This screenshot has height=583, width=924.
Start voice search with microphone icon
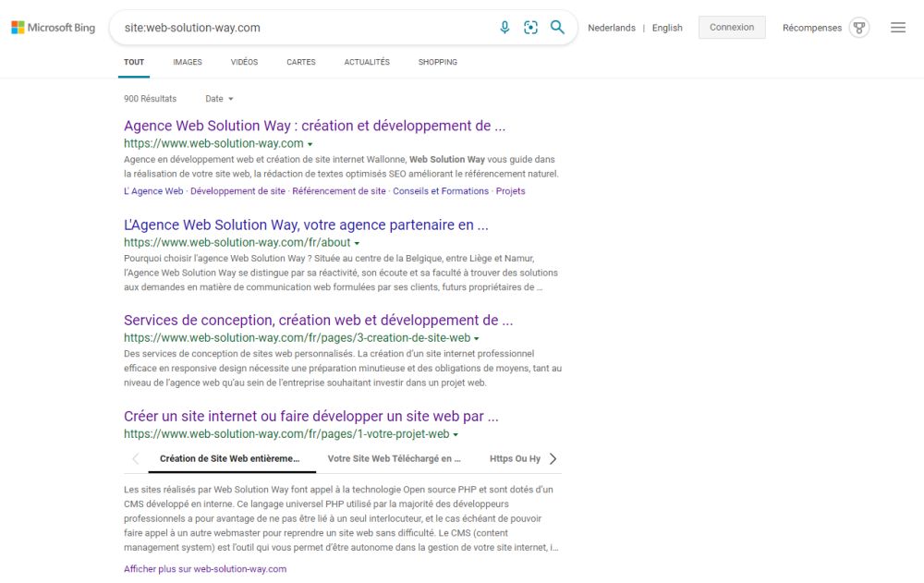click(x=505, y=27)
